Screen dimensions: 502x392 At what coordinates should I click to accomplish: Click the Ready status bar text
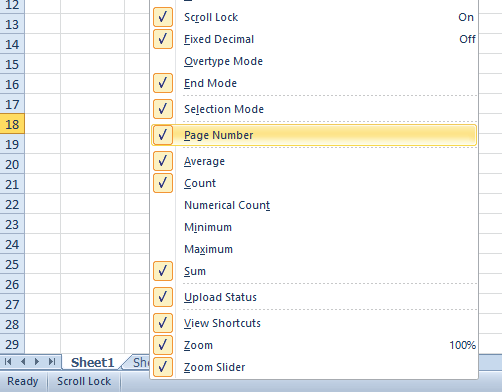(23, 381)
